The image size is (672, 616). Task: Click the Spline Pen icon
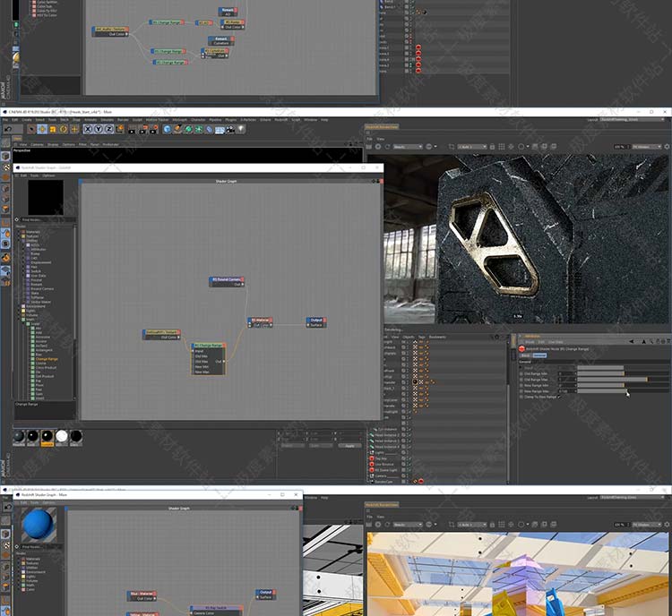(x=178, y=129)
